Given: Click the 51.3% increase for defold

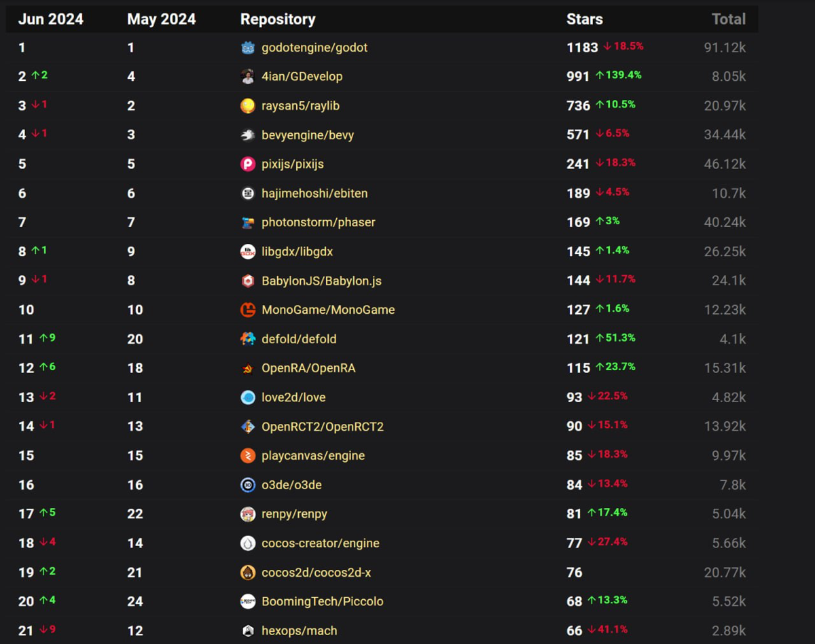Looking at the screenshot, I should [x=616, y=338].
